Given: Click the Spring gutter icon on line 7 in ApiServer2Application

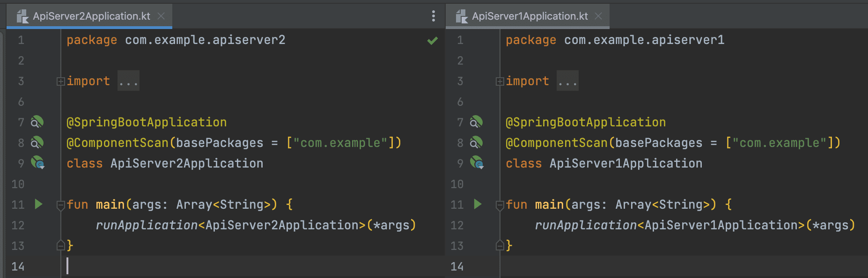Looking at the screenshot, I should coord(37,122).
